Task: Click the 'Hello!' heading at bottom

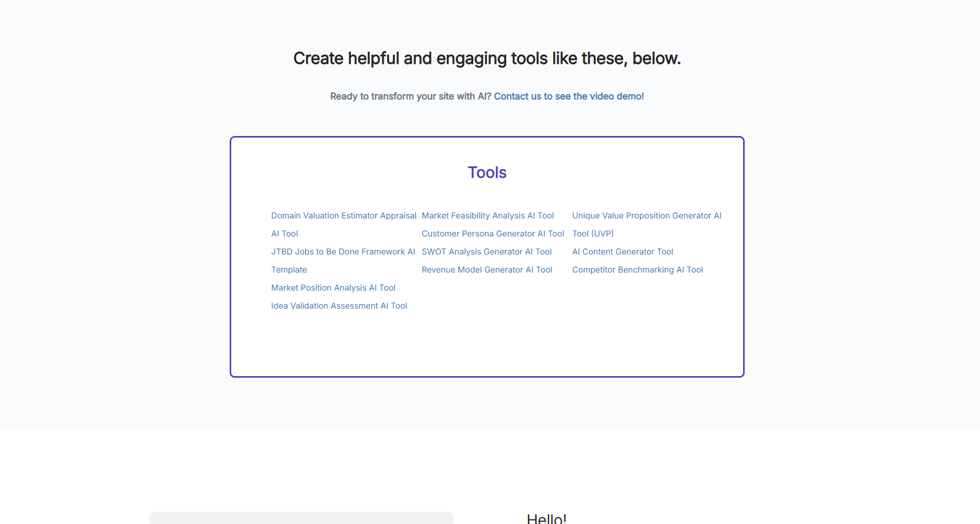Action: [546, 518]
